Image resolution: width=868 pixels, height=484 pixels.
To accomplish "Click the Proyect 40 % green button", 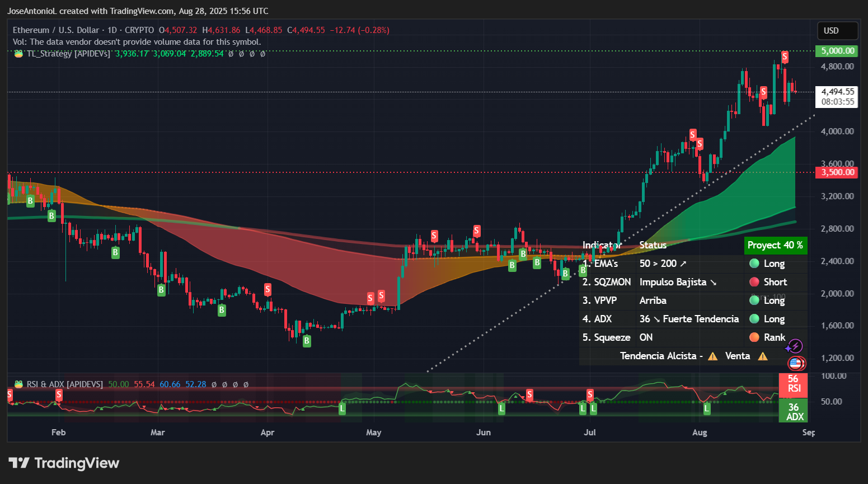I will [x=776, y=245].
